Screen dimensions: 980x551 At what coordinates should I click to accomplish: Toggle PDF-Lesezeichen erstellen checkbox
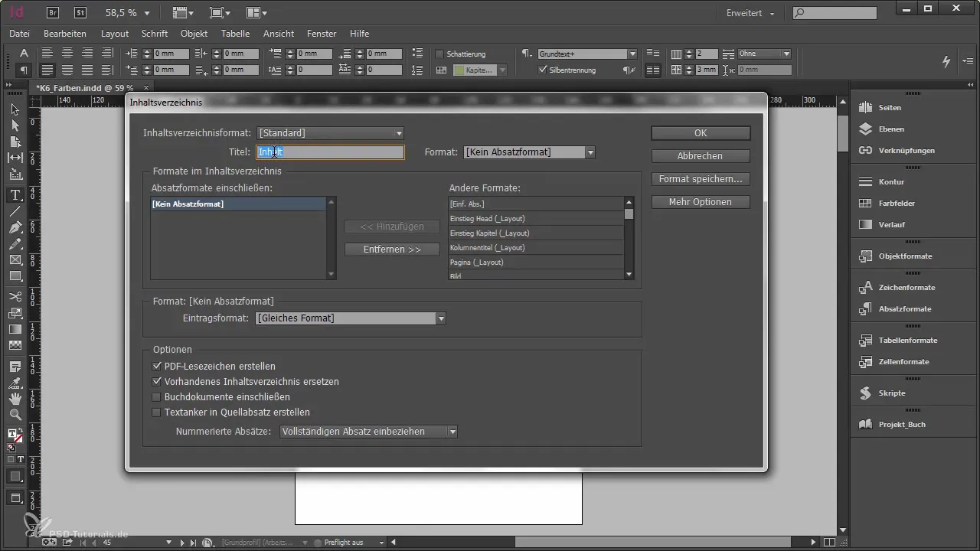[x=157, y=367]
